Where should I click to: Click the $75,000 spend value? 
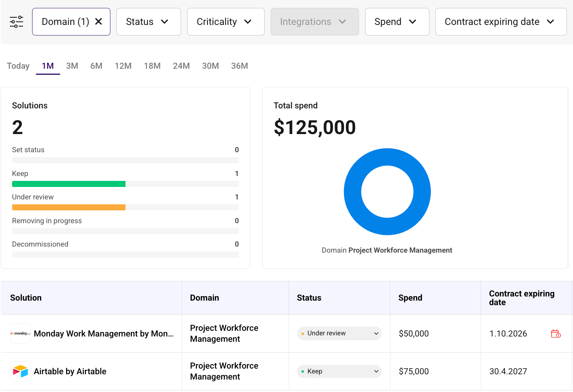(x=414, y=371)
